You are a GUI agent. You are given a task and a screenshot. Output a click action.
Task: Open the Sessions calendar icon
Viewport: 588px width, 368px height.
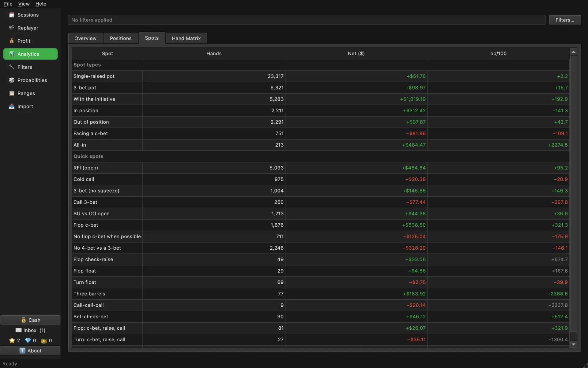coord(12,15)
